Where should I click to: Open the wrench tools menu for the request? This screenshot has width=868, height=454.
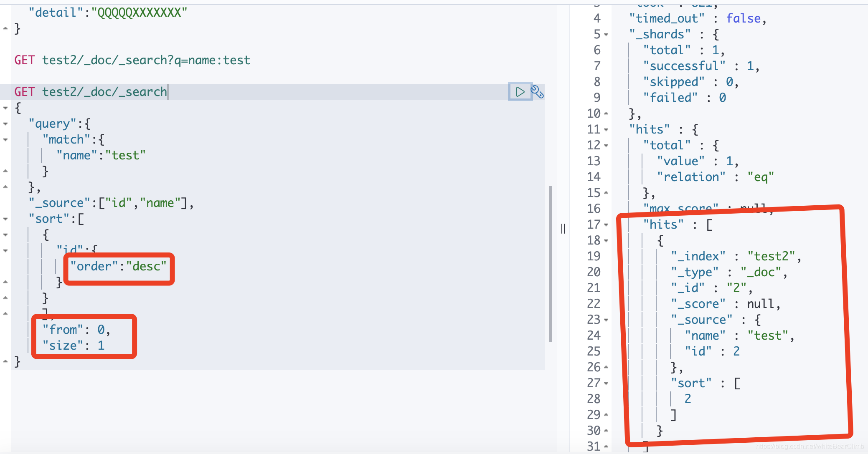[537, 92]
